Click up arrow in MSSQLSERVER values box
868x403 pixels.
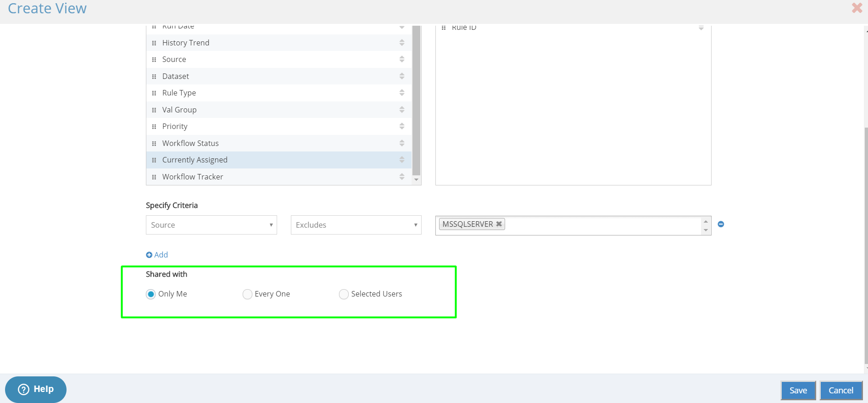tap(706, 221)
